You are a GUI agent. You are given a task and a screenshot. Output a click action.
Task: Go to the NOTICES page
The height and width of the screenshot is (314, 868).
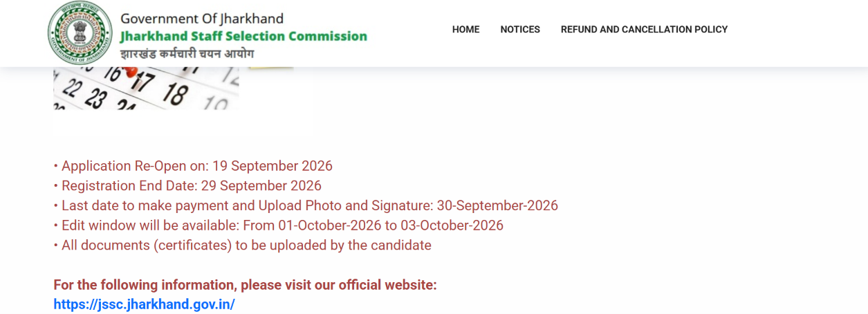(x=520, y=30)
